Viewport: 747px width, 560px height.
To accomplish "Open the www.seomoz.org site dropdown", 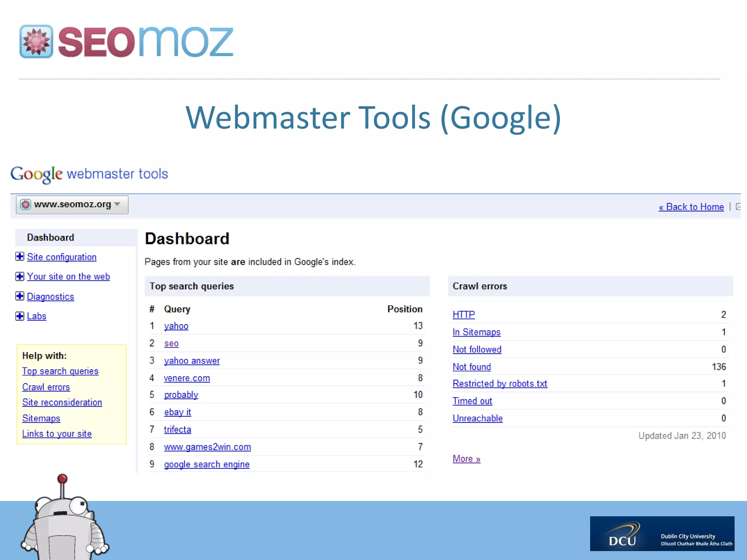I will [72, 205].
